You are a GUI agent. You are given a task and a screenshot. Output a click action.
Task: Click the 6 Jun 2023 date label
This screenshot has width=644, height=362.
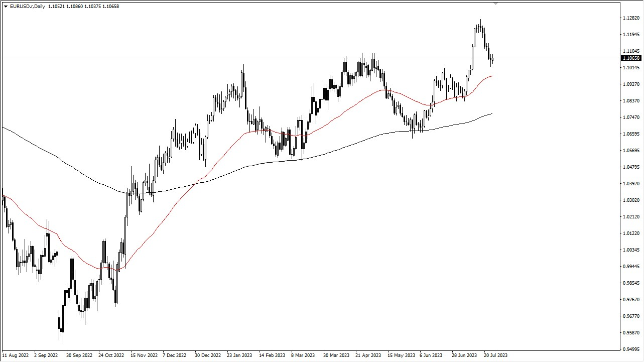tap(431, 355)
